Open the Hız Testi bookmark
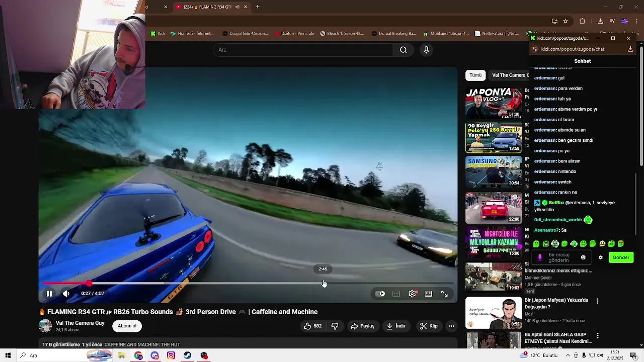The width and height of the screenshot is (644, 362). pos(192,34)
